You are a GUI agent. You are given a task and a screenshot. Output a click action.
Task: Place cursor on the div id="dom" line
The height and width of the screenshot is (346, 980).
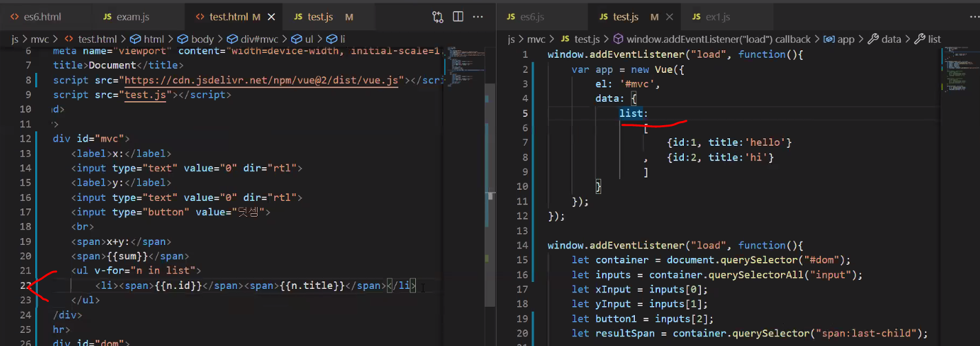[x=91, y=343]
